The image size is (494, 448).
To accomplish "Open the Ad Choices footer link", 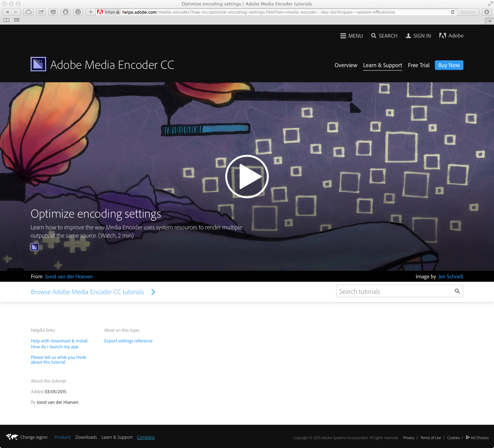I will pos(477,438).
